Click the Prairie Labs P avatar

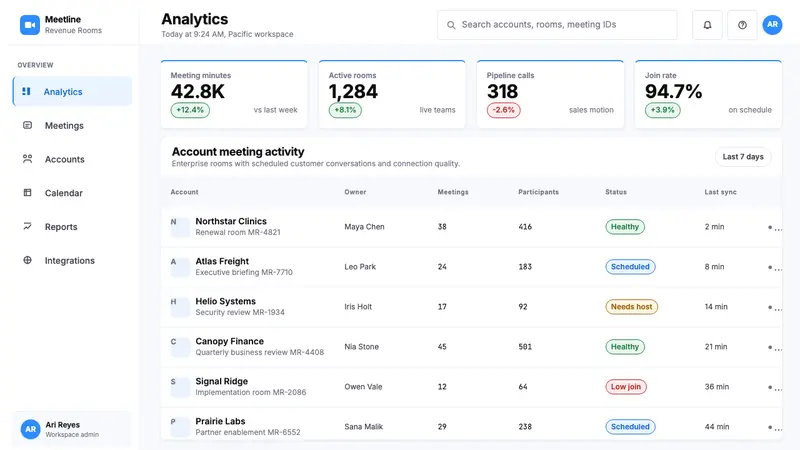[x=180, y=427]
